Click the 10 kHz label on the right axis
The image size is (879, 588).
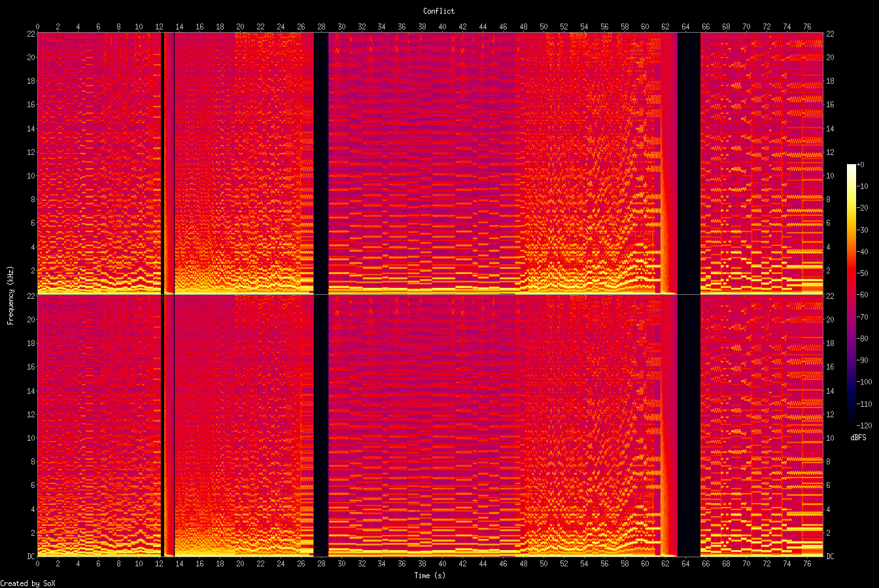pyautogui.click(x=829, y=175)
